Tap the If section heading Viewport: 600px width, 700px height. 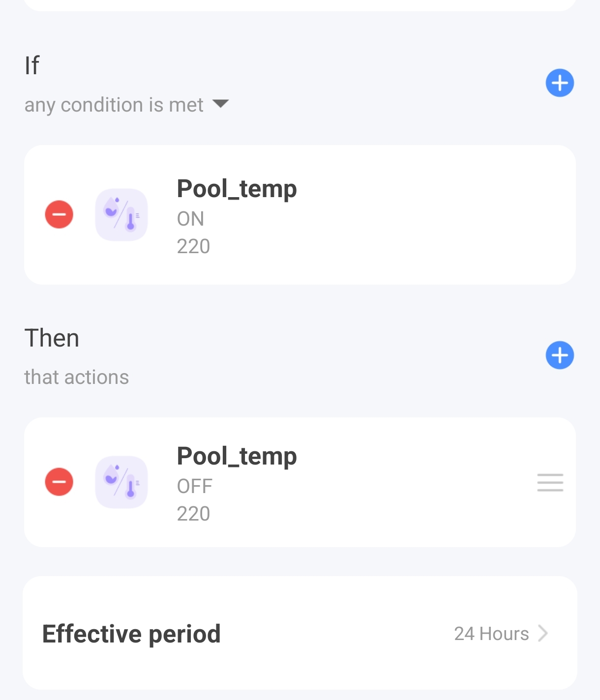click(32, 65)
